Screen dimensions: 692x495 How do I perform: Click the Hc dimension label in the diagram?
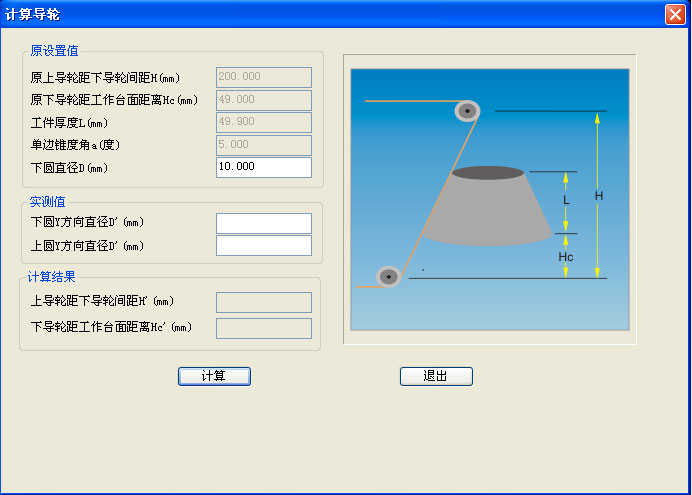click(566, 257)
